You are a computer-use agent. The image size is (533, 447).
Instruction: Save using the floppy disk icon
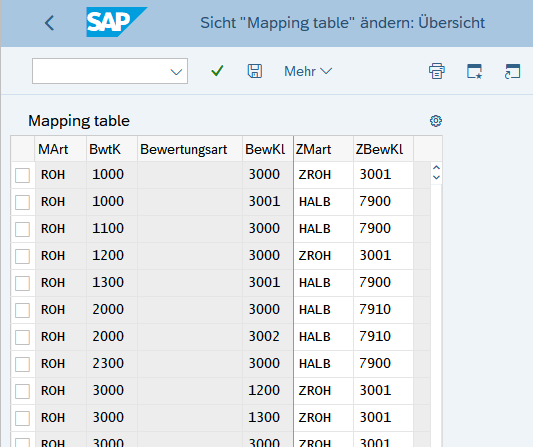pyautogui.click(x=255, y=71)
